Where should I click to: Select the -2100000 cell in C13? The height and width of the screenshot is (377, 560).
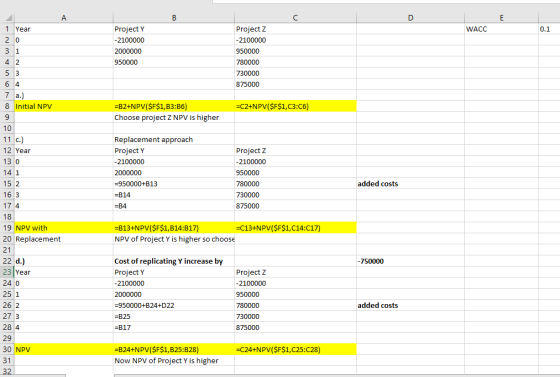click(295, 162)
